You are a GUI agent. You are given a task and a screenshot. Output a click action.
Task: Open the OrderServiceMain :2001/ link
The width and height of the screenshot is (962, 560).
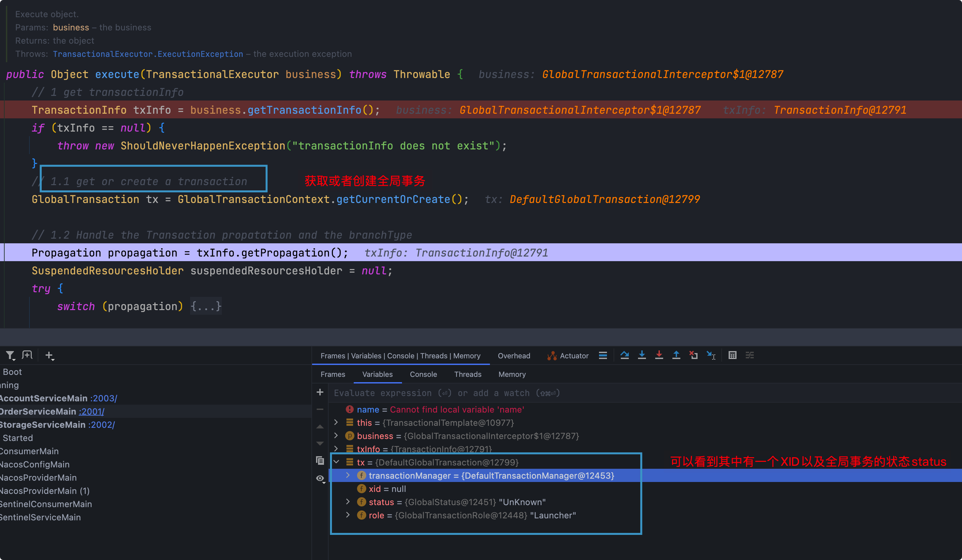point(91,412)
